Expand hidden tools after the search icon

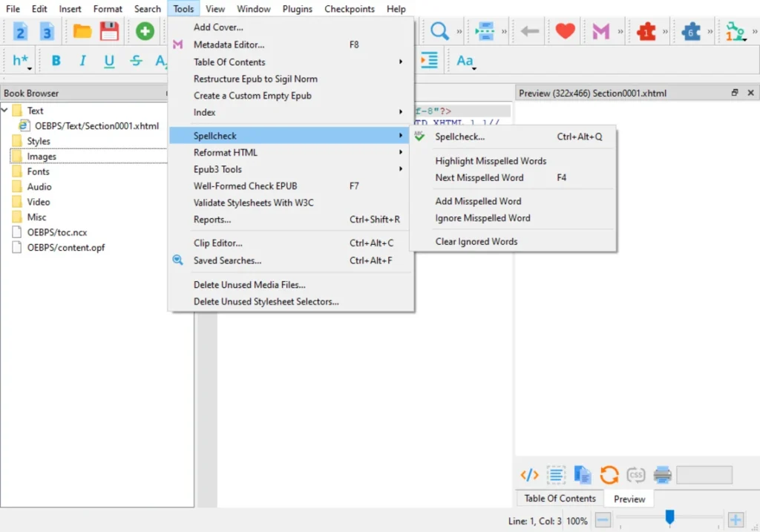pyautogui.click(x=459, y=31)
